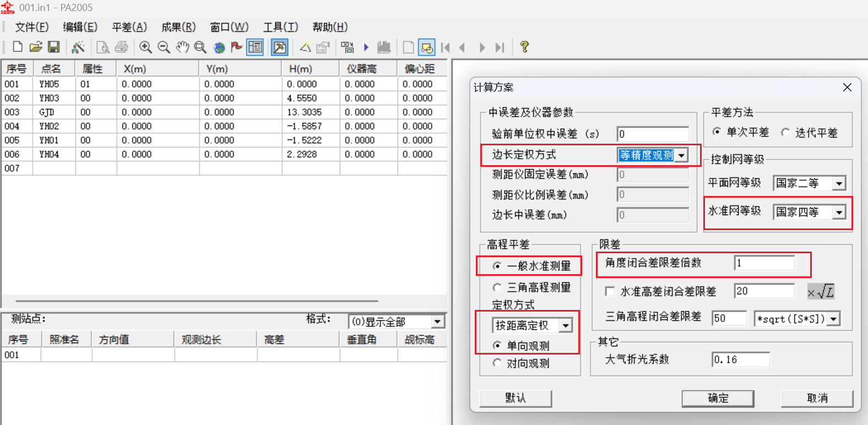Go to last record arrow icon
This screenshot has height=425, width=868.
[500, 47]
